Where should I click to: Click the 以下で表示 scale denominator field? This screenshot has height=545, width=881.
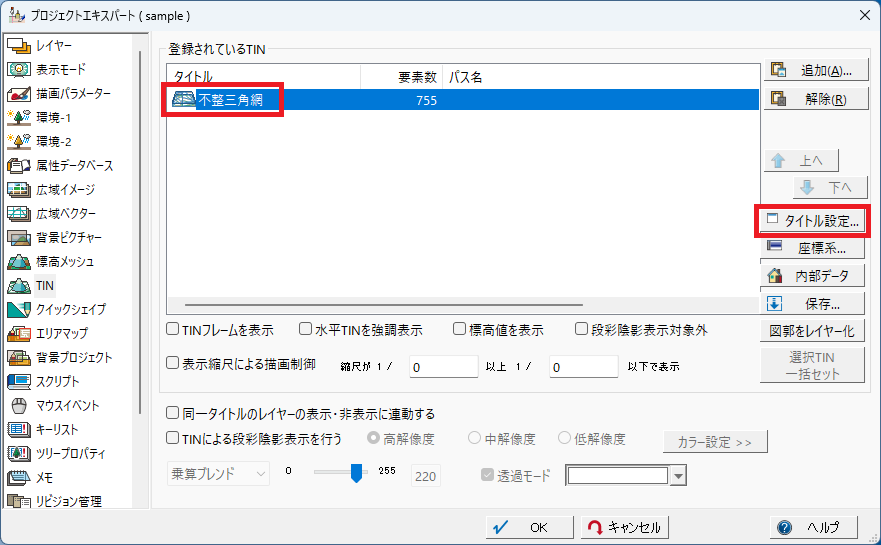[x=584, y=367]
